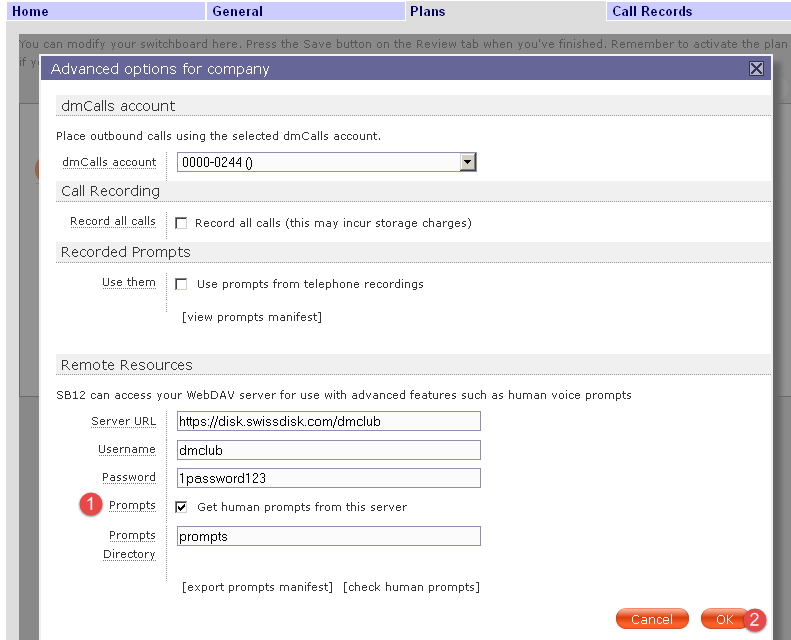Enable Record all calls checkbox
Screen dimensions: 791x640
tap(181, 223)
